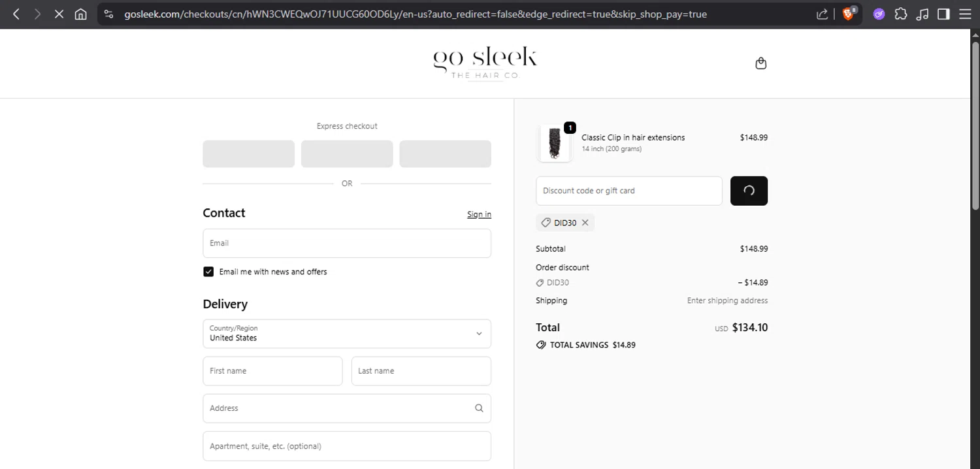Image resolution: width=980 pixels, height=469 pixels.
Task: Click the hair extensions product thumbnail
Action: (555, 143)
